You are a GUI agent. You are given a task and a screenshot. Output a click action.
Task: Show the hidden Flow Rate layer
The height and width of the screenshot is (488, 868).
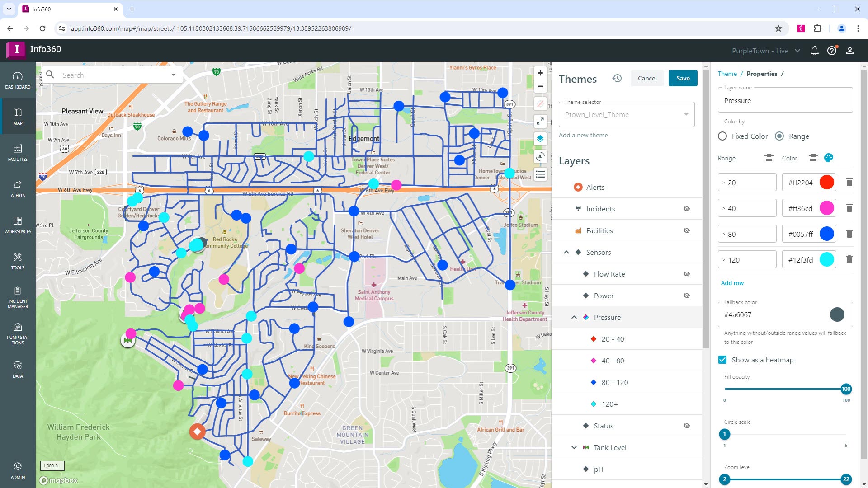686,274
